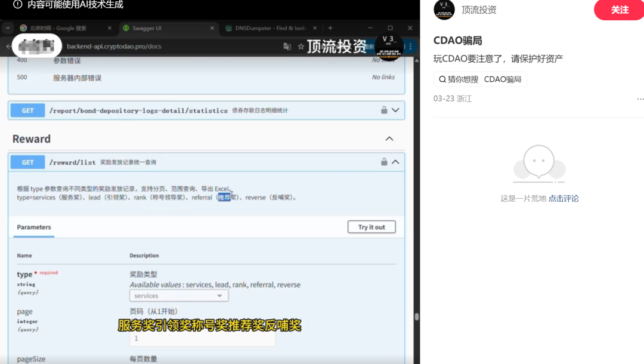The width and height of the screenshot is (644, 364).
Task: Open tab search chevron in browser
Action: (8, 28)
